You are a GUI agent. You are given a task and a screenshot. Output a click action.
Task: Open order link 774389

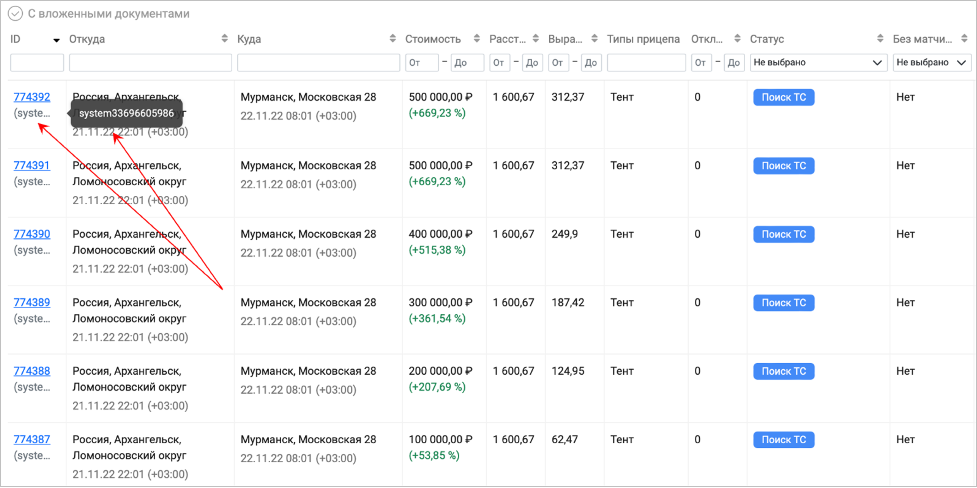tap(32, 302)
